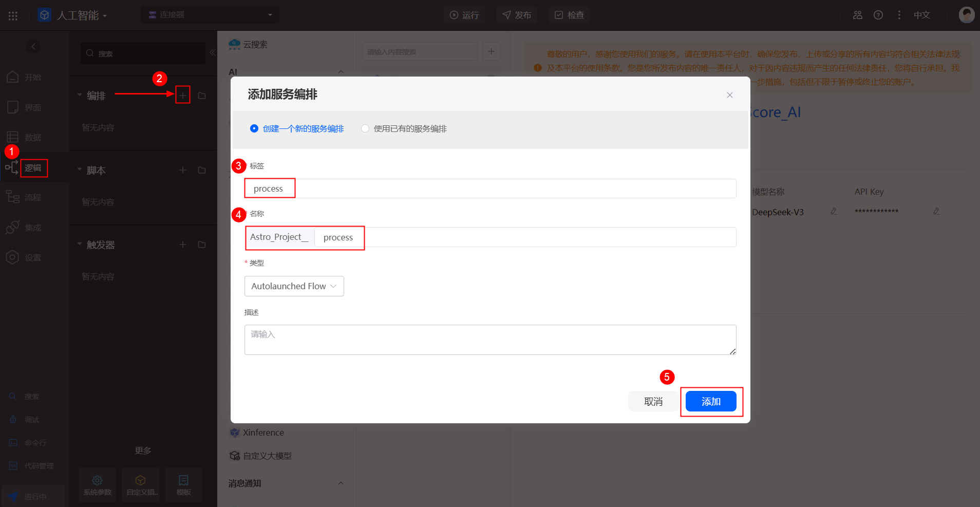
Task: Open the 连接器 selector dropdown
Action: pos(210,15)
